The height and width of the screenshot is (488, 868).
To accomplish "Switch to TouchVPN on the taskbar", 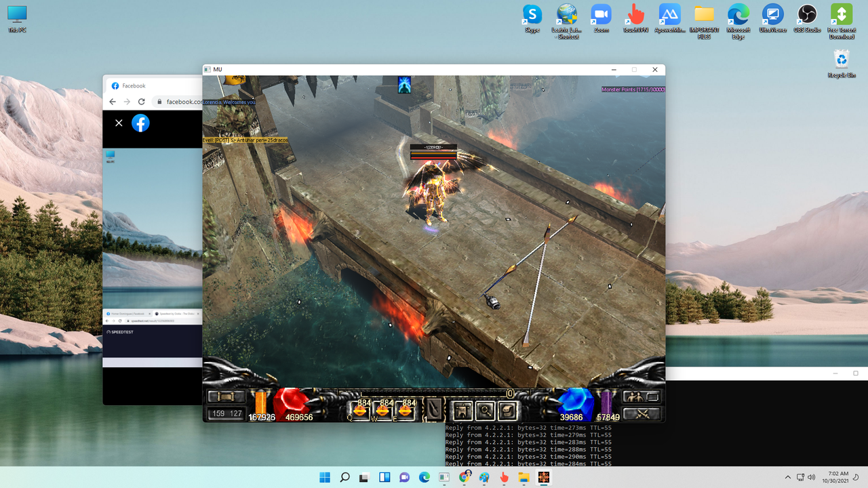I will (504, 477).
